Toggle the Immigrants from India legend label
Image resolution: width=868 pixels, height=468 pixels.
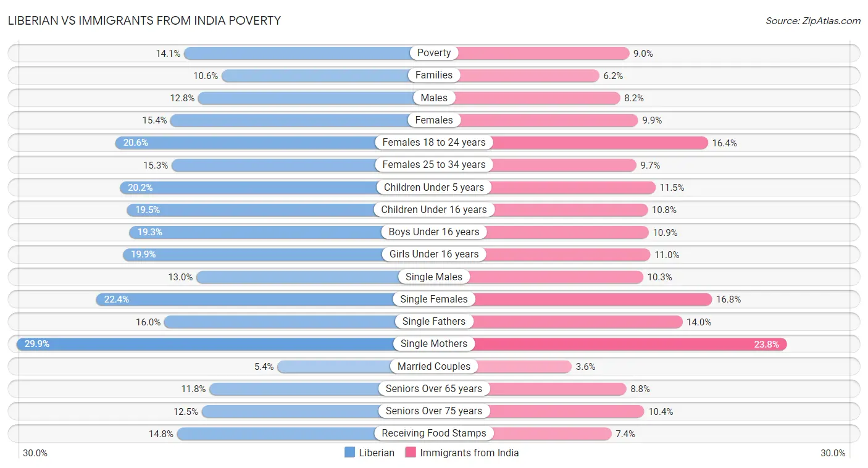[469, 453]
